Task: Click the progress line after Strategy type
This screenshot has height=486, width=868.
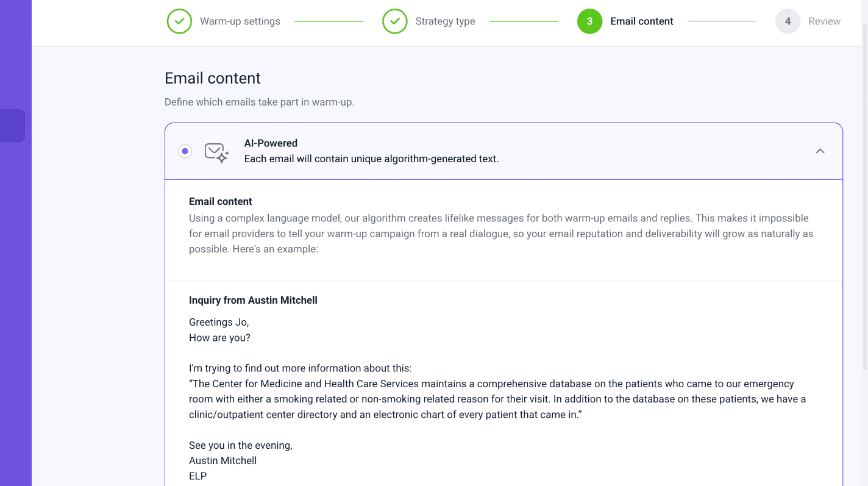Action: coord(524,21)
